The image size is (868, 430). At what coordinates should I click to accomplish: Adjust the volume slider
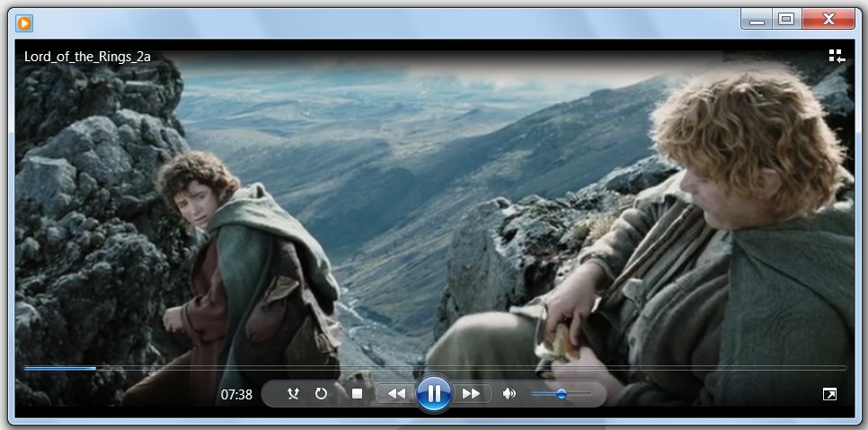tap(562, 394)
